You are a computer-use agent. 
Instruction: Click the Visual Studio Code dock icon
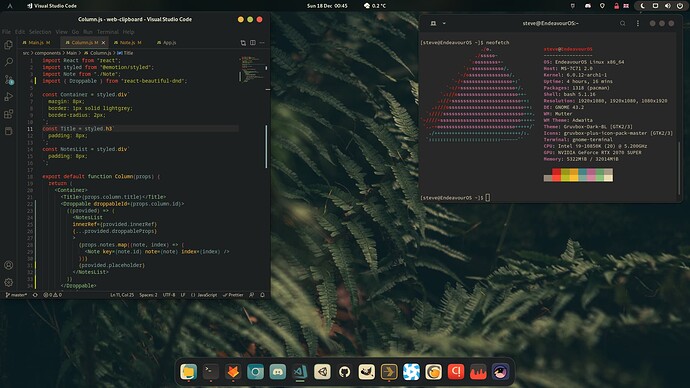[x=300, y=372]
